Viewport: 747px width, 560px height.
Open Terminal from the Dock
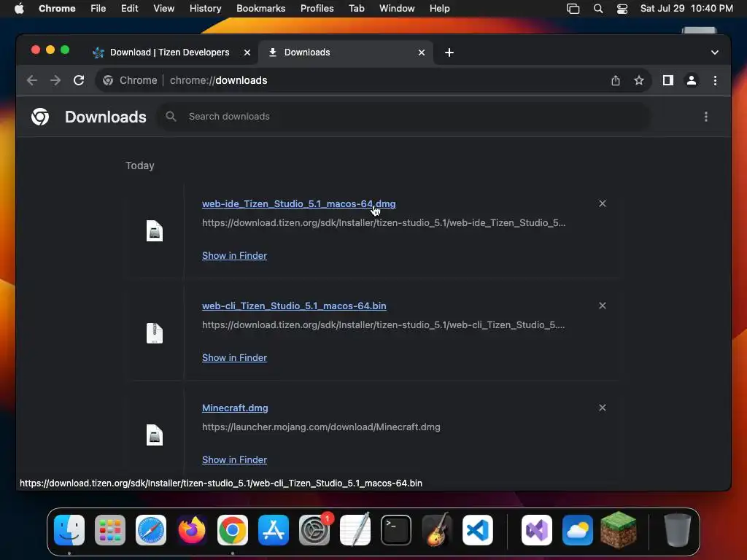pyautogui.click(x=396, y=530)
